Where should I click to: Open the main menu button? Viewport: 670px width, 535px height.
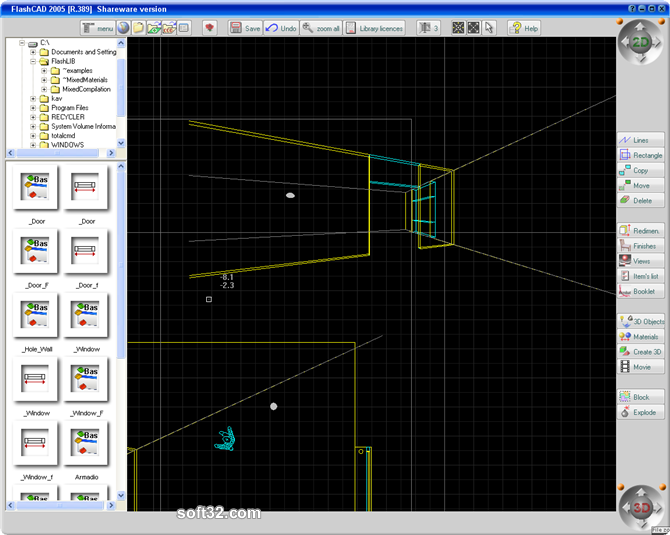coord(98,28)
